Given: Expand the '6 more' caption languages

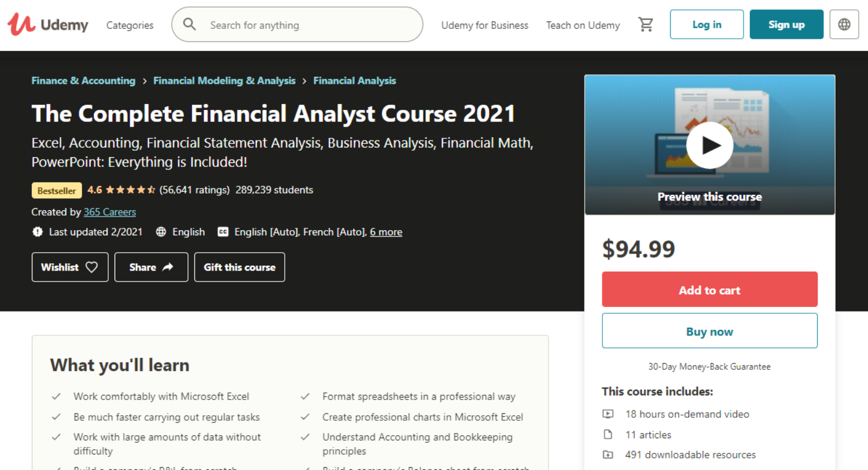Looking at the screenshot, I should click(x=386, y=232).
